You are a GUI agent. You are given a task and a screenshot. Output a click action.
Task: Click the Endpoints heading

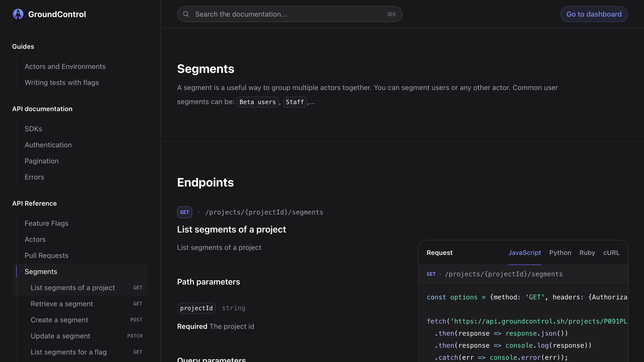point(205,183)
